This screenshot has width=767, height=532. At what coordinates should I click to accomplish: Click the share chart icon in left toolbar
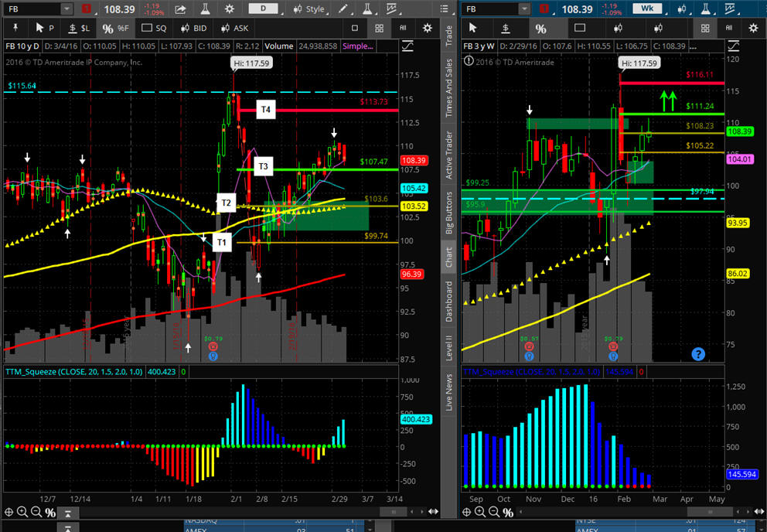click(180, 9)
